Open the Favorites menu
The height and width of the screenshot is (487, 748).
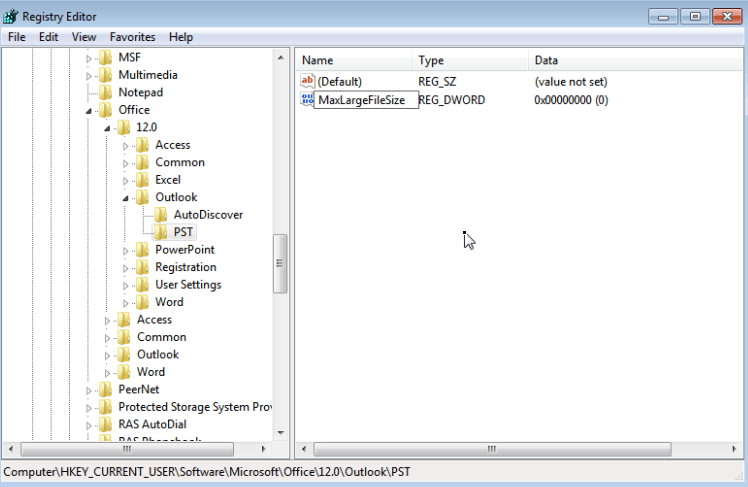pos(132,37)
